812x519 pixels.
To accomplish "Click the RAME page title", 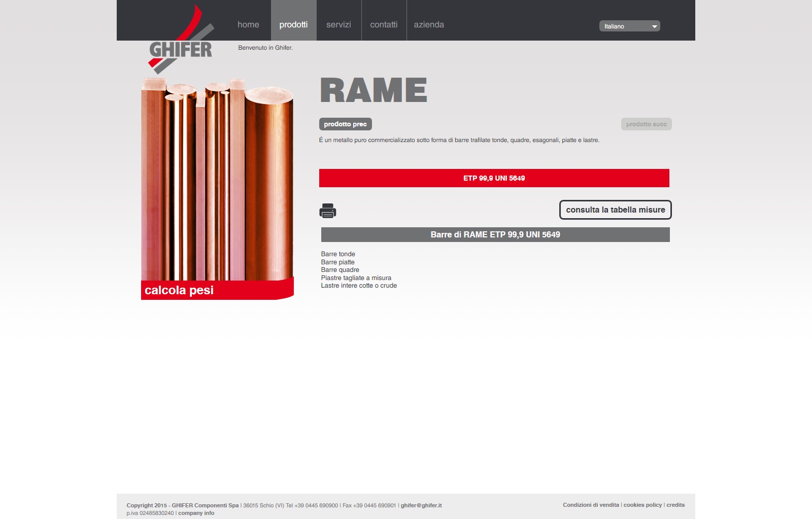I will point(374,90).
